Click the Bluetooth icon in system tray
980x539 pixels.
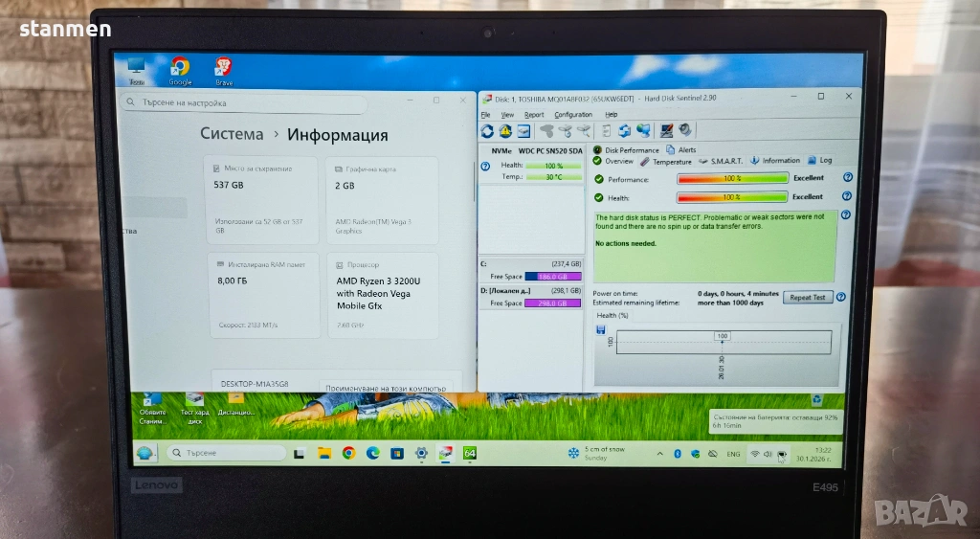[678, 453]
